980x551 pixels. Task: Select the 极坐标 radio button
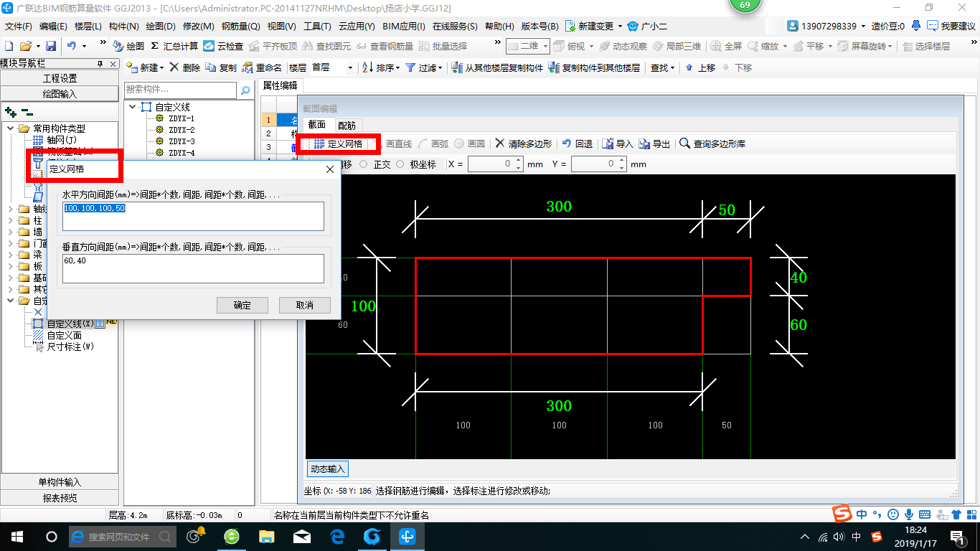pos(401,164)
